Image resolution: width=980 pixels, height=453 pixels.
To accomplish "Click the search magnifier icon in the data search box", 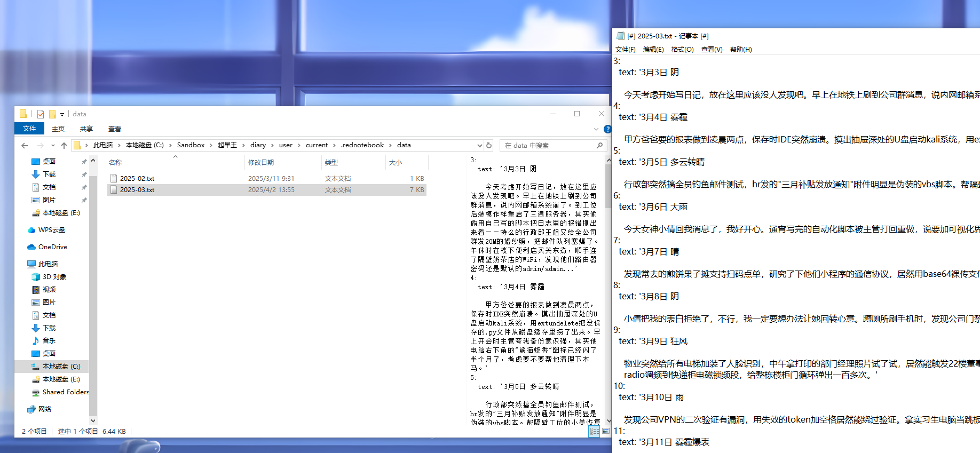I will pos(599,145).
